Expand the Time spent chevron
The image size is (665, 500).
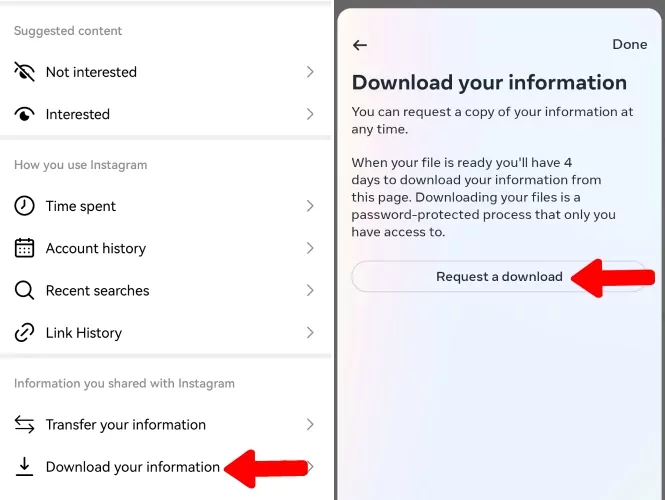(310, 206)
